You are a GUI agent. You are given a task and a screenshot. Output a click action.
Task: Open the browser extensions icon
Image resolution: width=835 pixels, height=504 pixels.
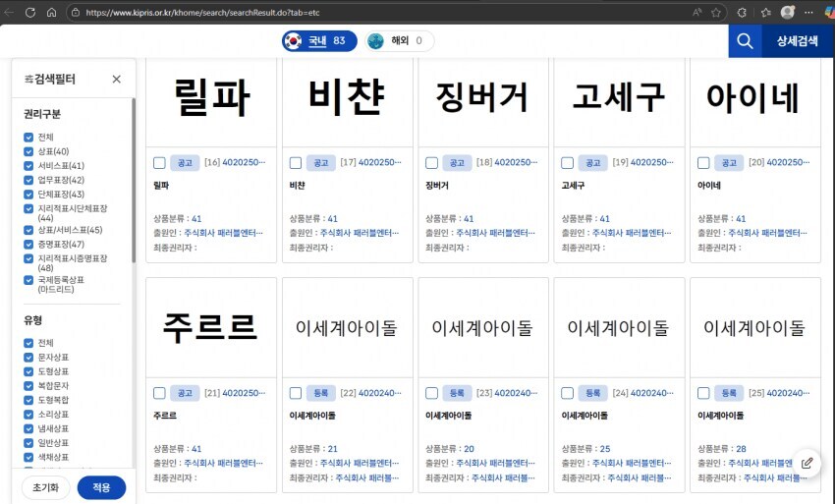click(742, 13)
